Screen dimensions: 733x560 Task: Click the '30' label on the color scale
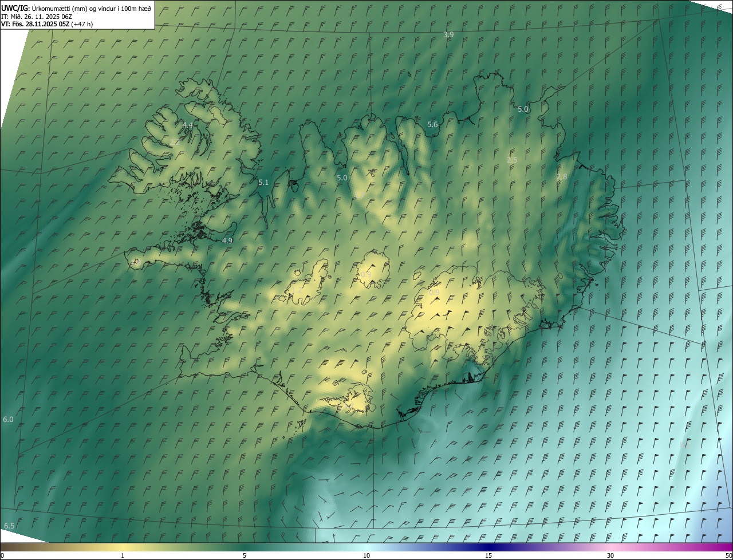pos(610,555)
